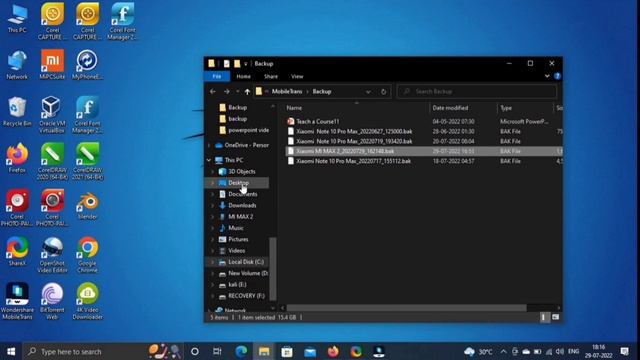
Task: Launch Google Chrome desktop shortcut
Action: 87,255
